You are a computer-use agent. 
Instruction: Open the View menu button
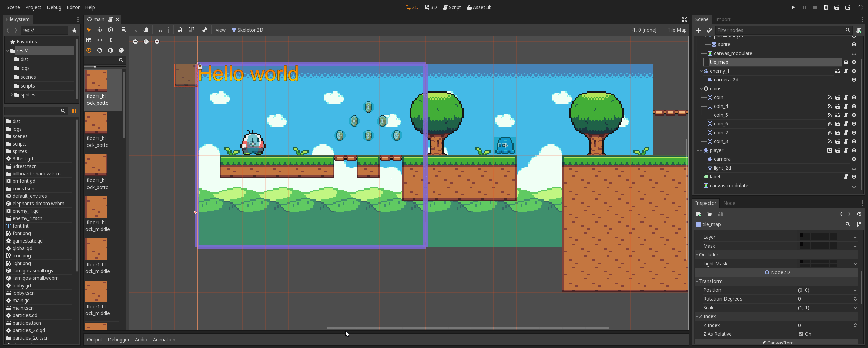pos(220,30)
